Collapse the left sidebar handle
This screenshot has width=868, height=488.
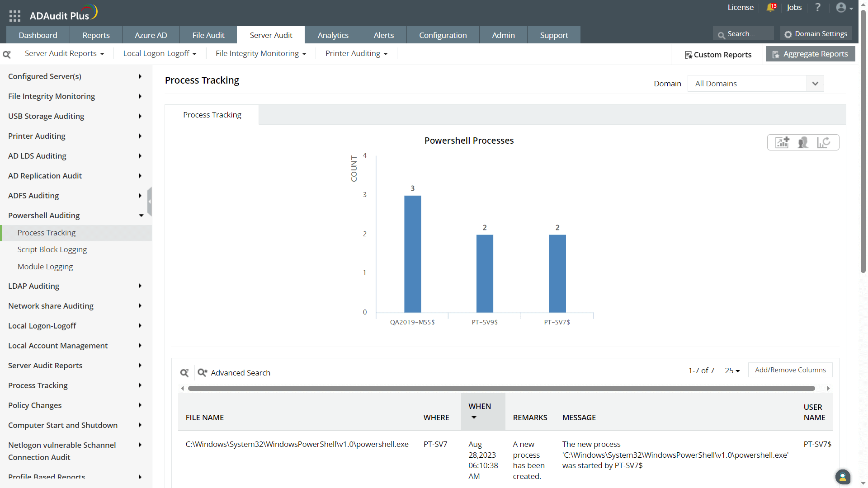click(150, 202)
